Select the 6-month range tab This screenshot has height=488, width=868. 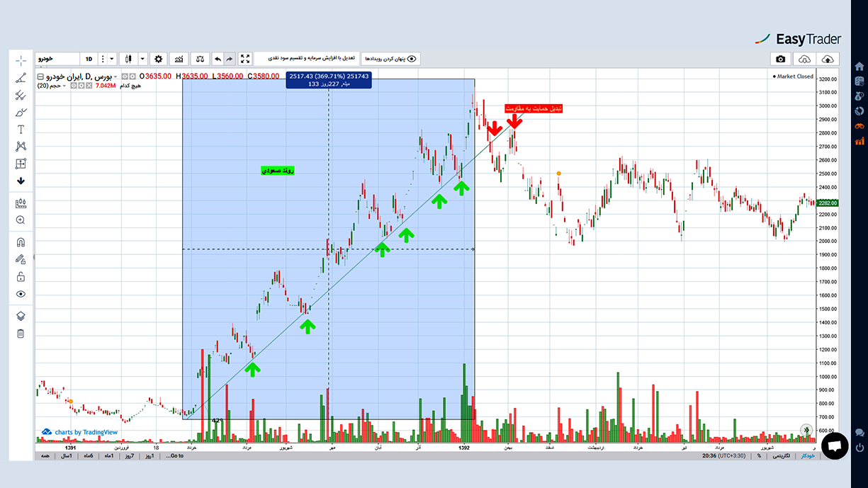coord(89,456)
